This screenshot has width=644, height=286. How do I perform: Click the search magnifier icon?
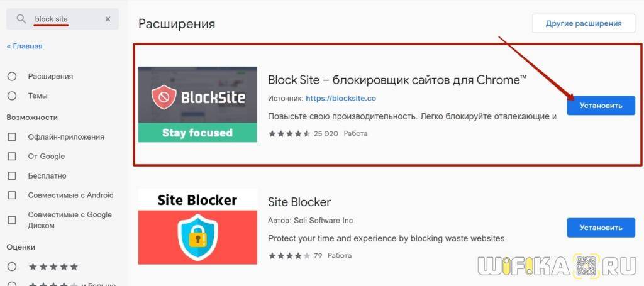[x=21, y=19]
